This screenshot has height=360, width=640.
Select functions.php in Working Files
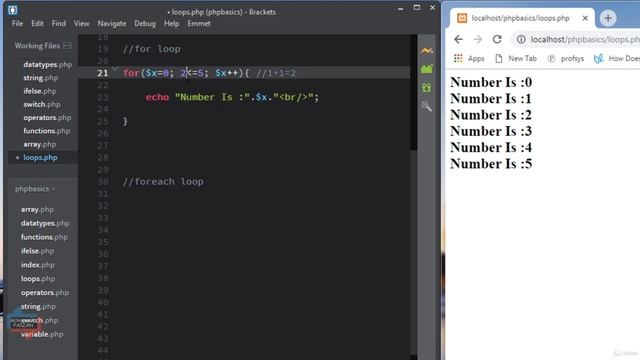(47, 131)
